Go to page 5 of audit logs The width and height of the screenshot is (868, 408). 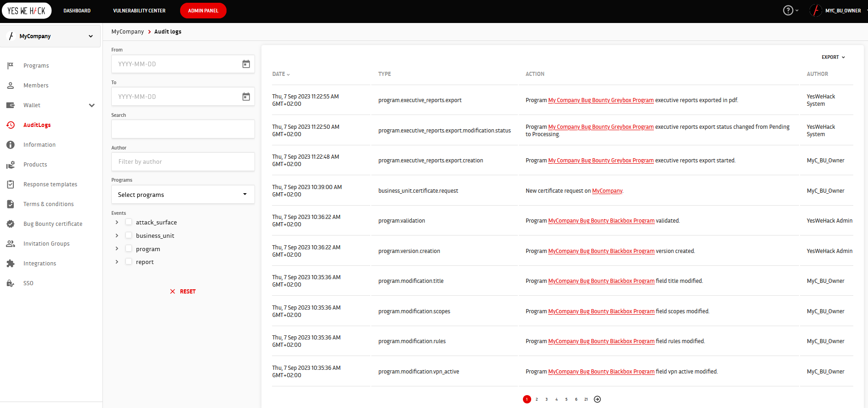coord(567,399)
